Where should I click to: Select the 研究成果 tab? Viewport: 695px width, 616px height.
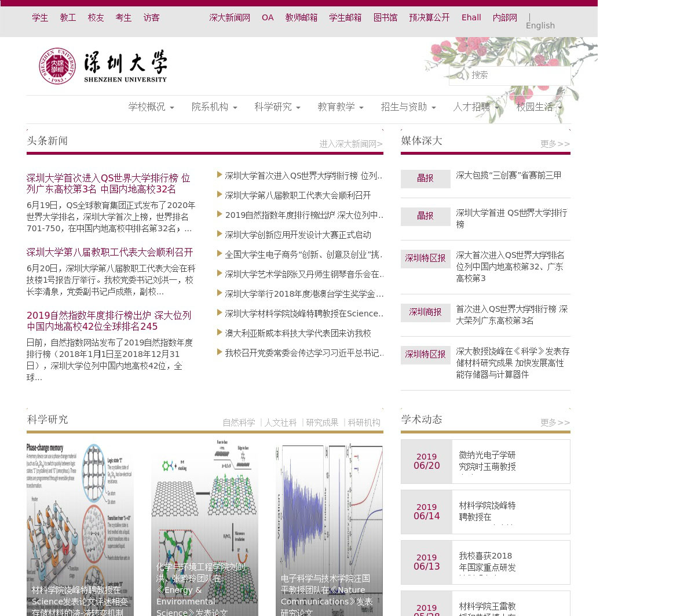322,423
